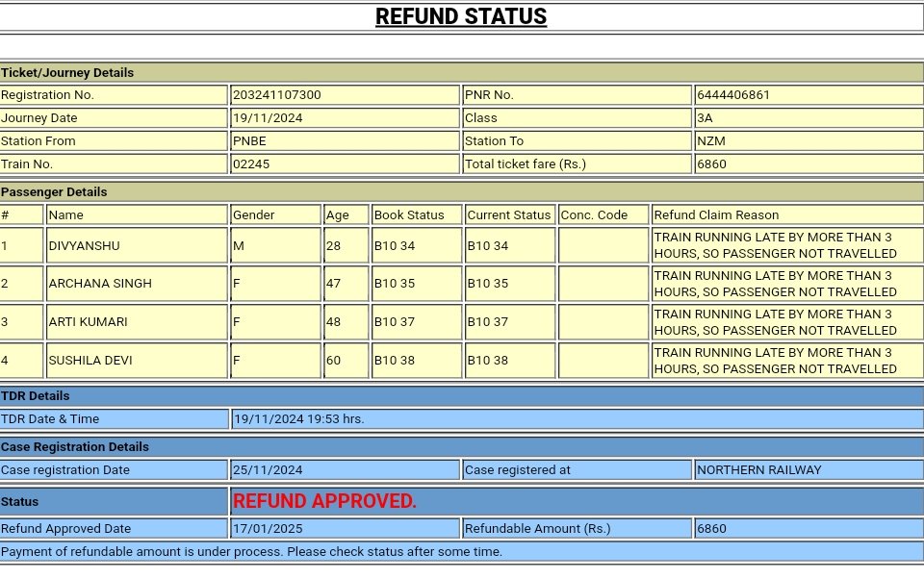Click the age value 47
Image resolution: width=924 pixels, height=579 pixels.
[x=334, y=284]
